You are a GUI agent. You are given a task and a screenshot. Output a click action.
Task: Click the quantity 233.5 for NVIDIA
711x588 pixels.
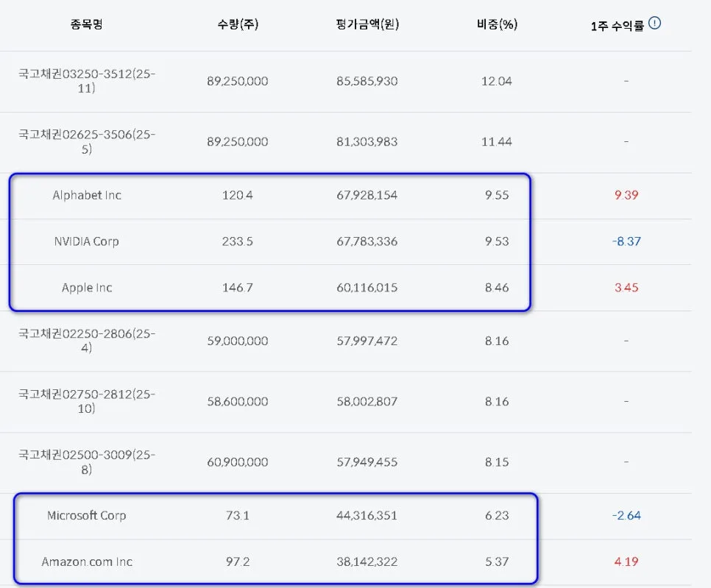point(238,241)
